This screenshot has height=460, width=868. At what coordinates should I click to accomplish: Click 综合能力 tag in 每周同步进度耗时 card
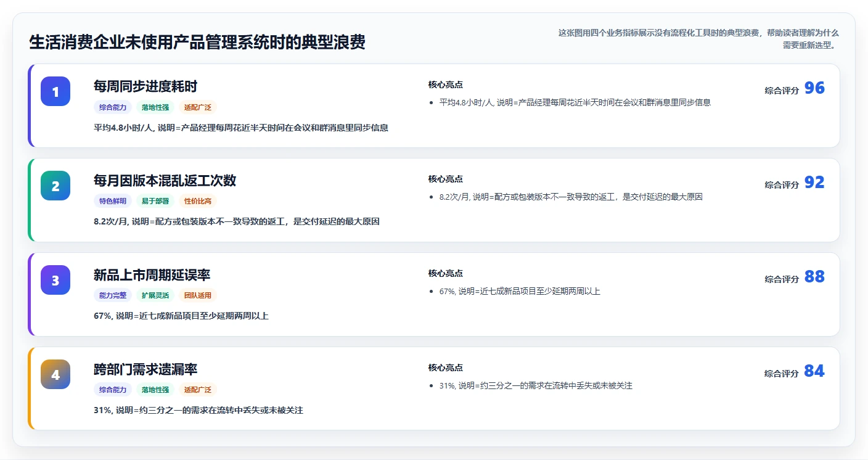(113, 107)
